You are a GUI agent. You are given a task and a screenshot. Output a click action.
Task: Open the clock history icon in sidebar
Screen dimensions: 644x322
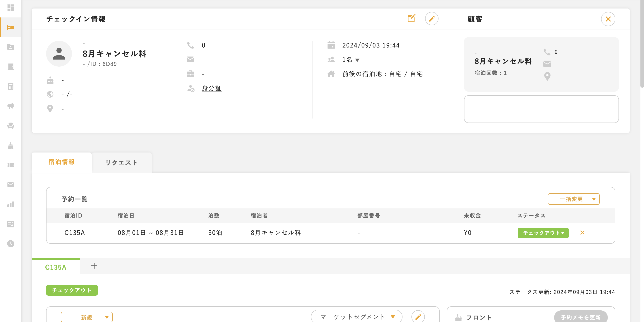tap(11, 244)
